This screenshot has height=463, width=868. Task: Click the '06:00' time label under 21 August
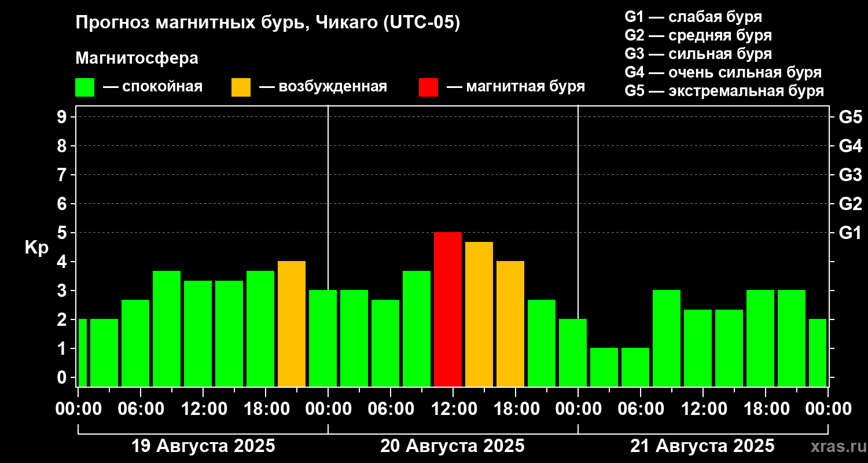(640, 409)
